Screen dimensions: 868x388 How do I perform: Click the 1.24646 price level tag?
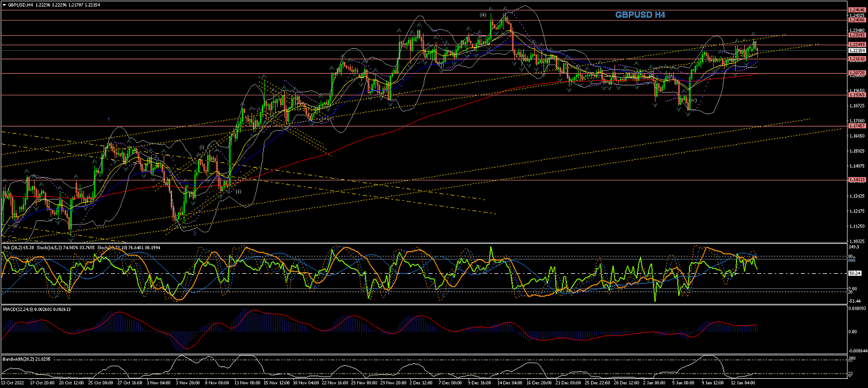click(856, 10)
